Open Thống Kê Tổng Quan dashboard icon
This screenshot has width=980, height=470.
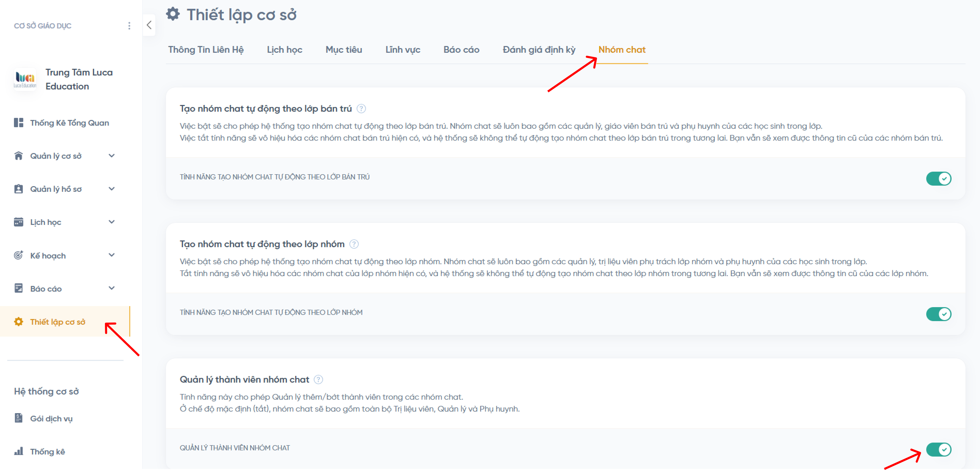[19, 123]
